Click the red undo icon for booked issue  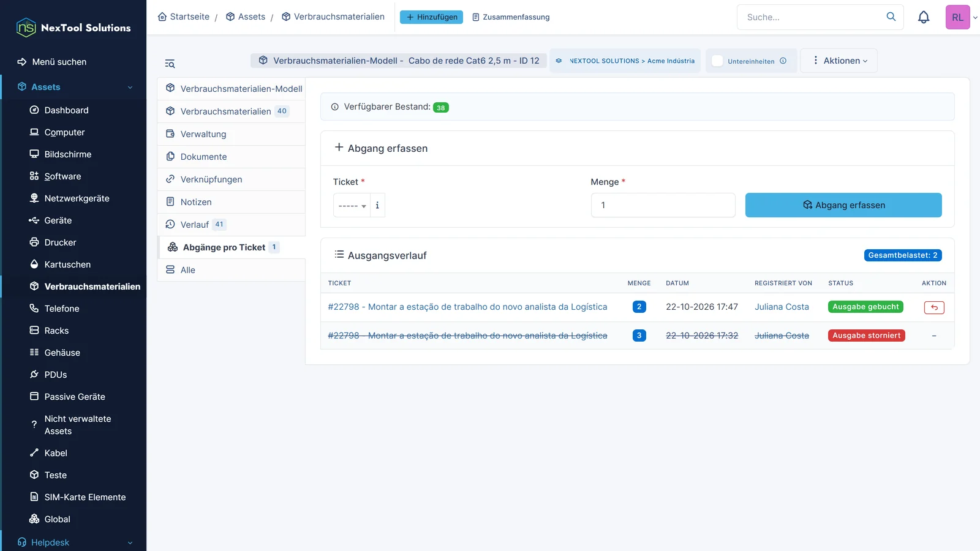[934, 307]
